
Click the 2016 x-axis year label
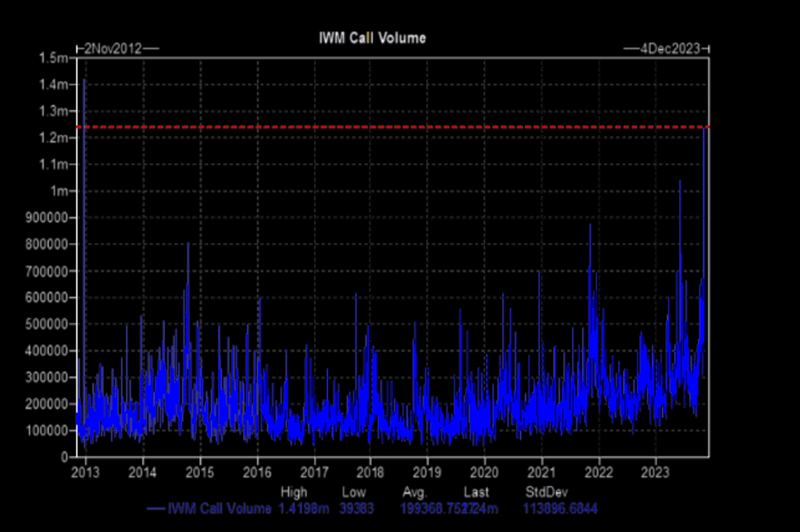click(x=257, y=472)
